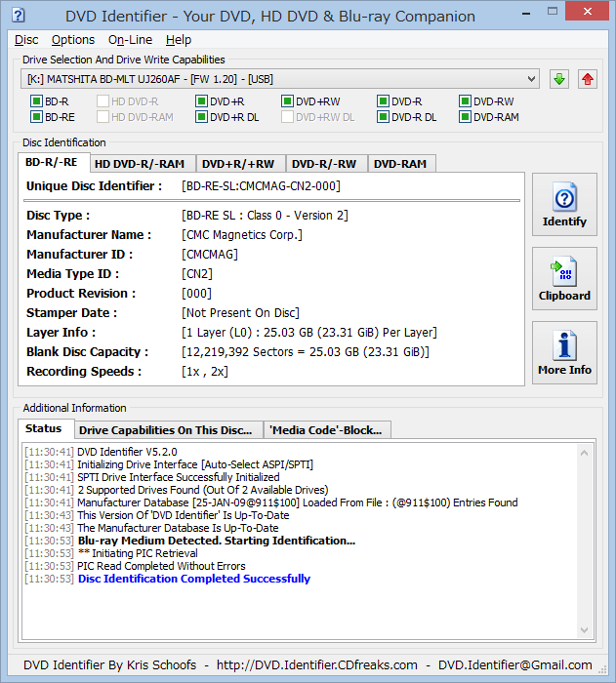Toggle the DVD-RAM capability checkbox
Viewport: 616px width, 683px height.
coord(465,117)
